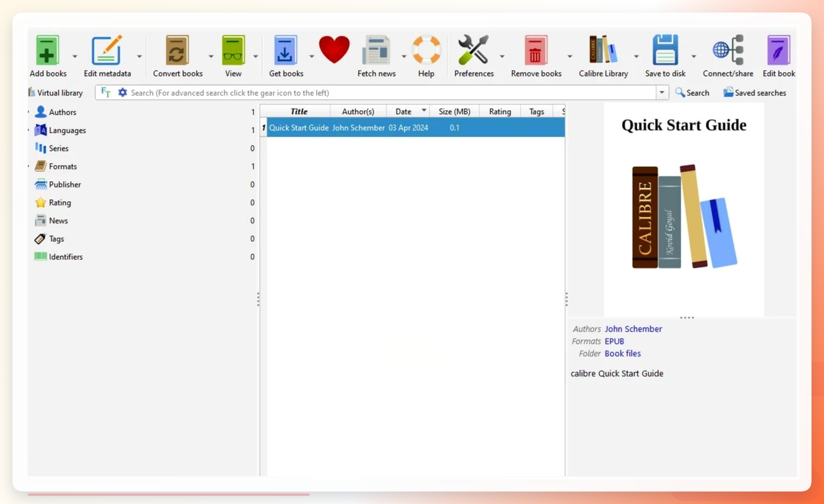Open the Remove books dropdown arrow
824x504 pixels.
pyautogui.click(x=569, y=56)
